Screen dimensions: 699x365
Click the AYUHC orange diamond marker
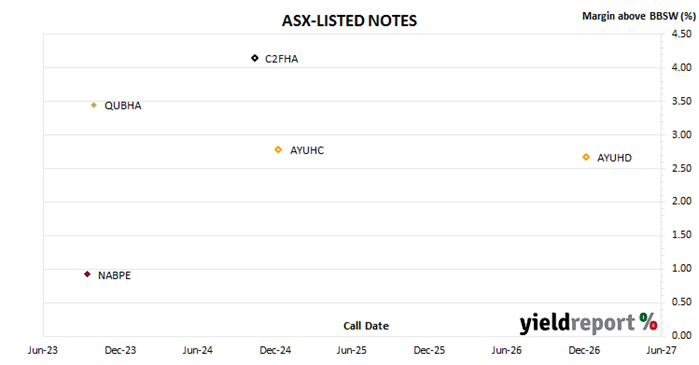278,150
